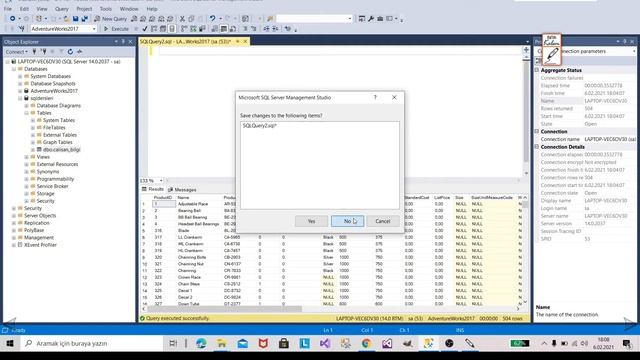Open the Query menu
The image size is (640, 360).
(x=62, y=9)
